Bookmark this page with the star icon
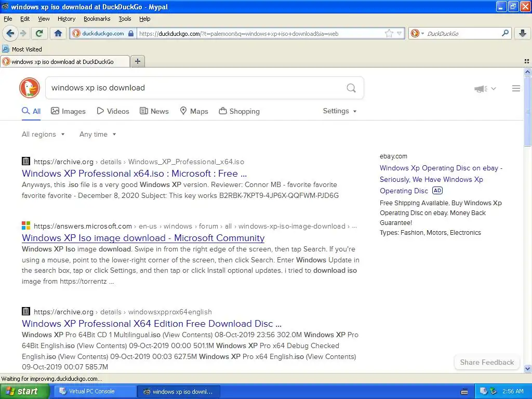The height and width of the screenshot is (399, 532). [x=389, y=33]
